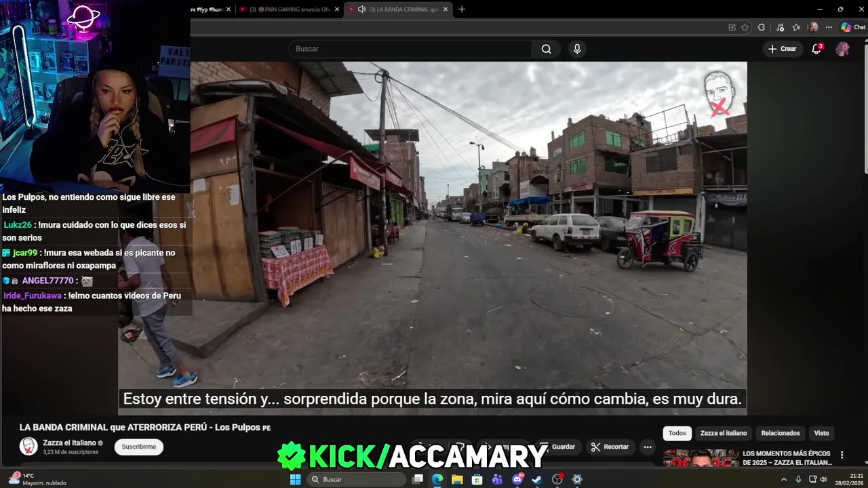Open Edge extensions puzzle icon

point(762,28)
